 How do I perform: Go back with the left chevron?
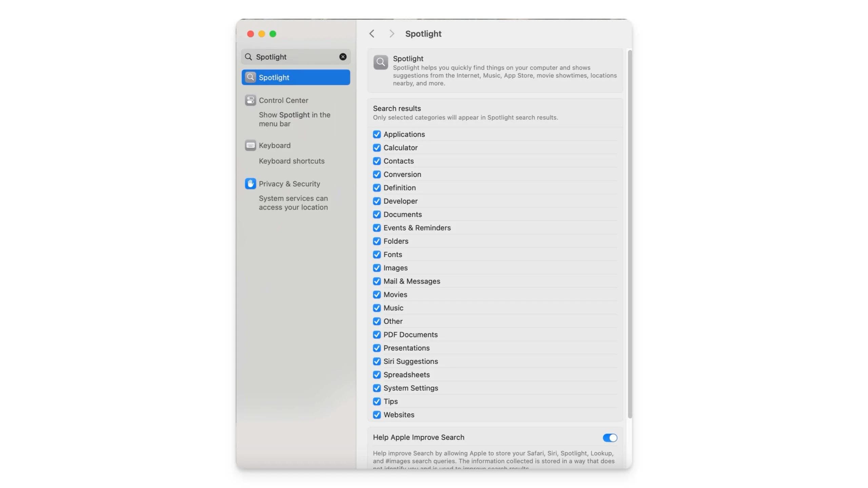click(372, 34)
